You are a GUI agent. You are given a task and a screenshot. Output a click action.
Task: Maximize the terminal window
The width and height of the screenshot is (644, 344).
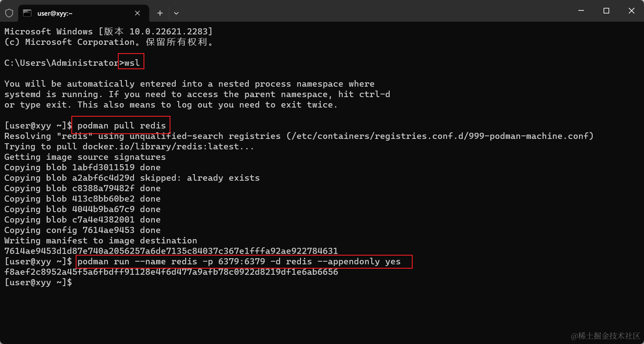coord(606,11)
